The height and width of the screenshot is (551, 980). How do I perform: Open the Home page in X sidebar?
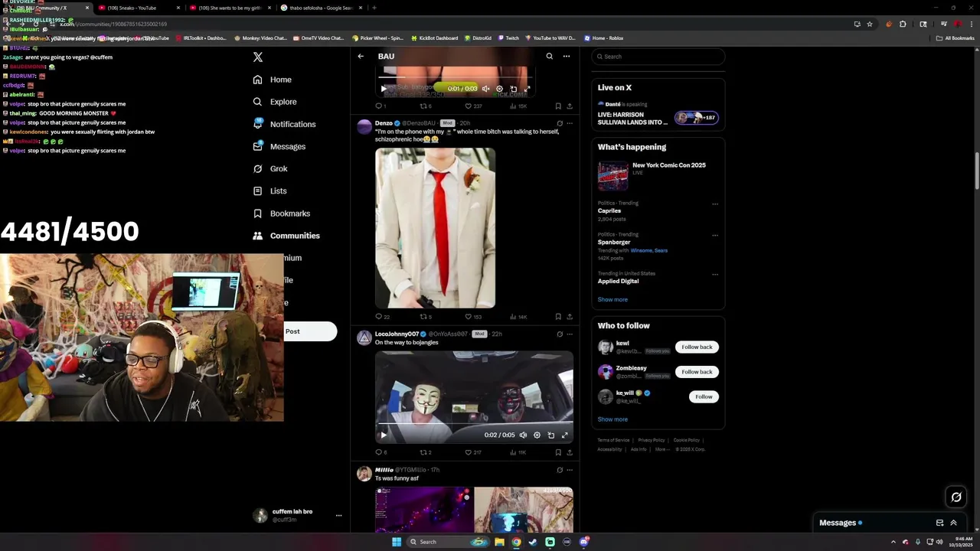pos(273,80)
